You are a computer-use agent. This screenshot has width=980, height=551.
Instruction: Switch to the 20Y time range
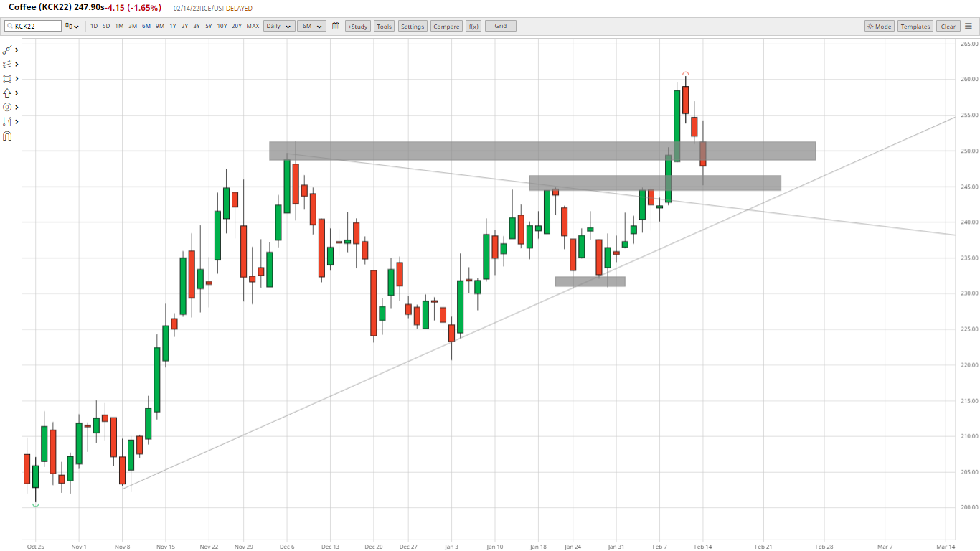pos(237,26)
